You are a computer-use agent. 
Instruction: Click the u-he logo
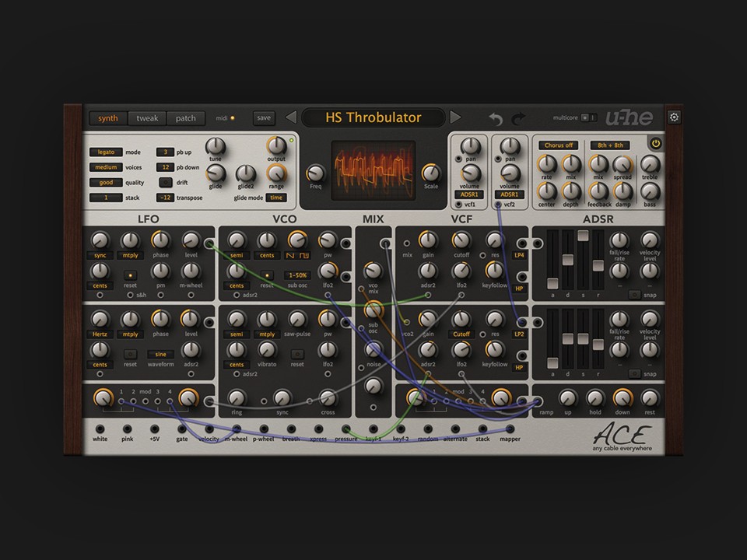[629, 117]
